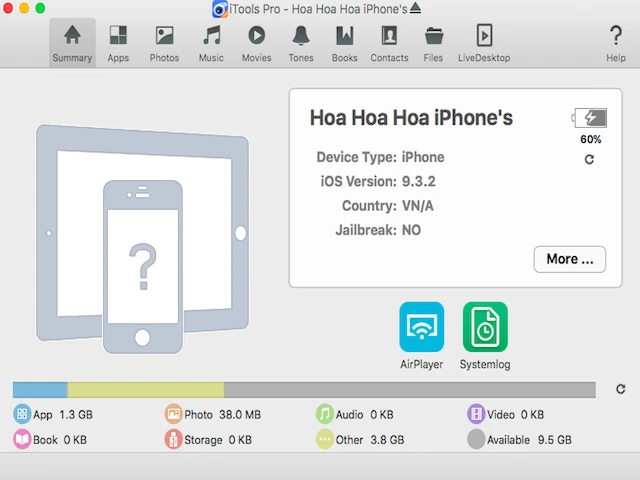Open Help question mark icon
The width and height of the screenshot is (640, 480).
coord(616,43)
